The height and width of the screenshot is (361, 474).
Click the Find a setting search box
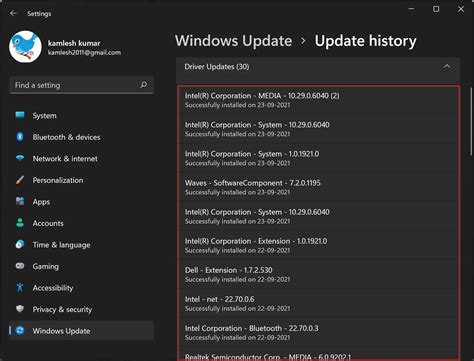[x=81, y=85]
